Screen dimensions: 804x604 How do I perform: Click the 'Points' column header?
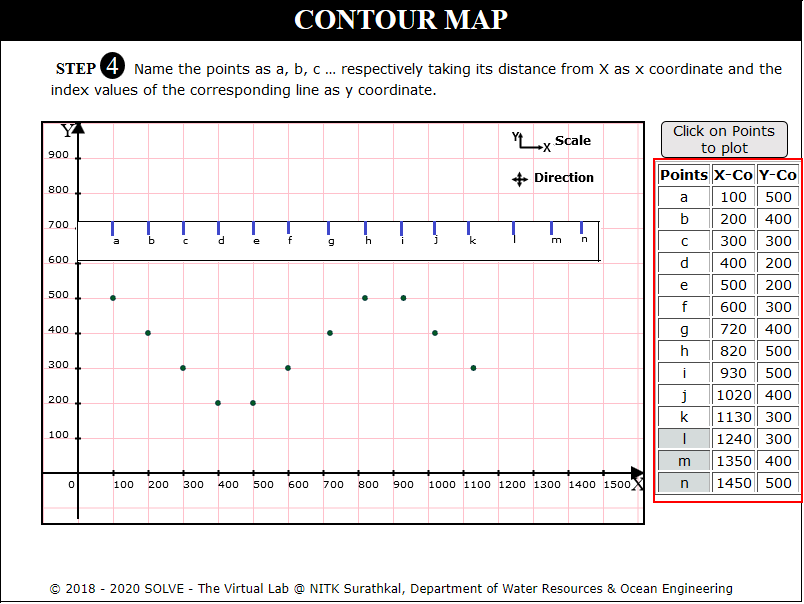[684, 175]
